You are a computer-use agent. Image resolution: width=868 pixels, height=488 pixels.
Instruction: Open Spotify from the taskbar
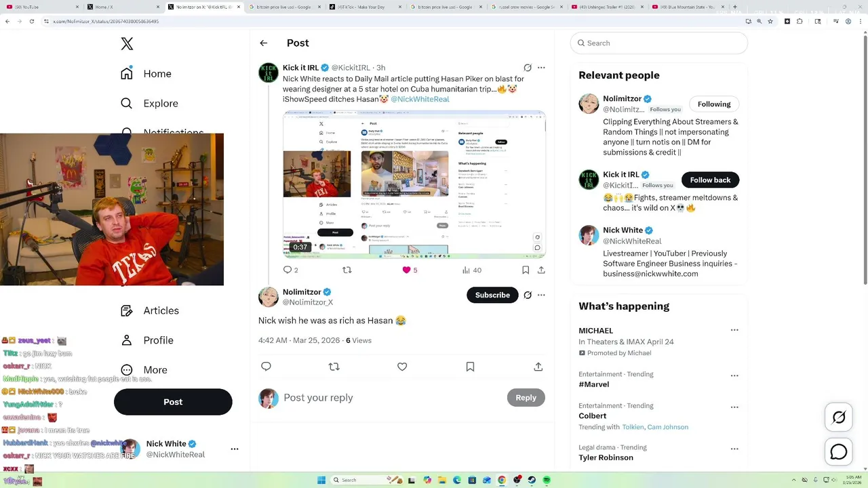pyautogui.click(x=547, y=480)
